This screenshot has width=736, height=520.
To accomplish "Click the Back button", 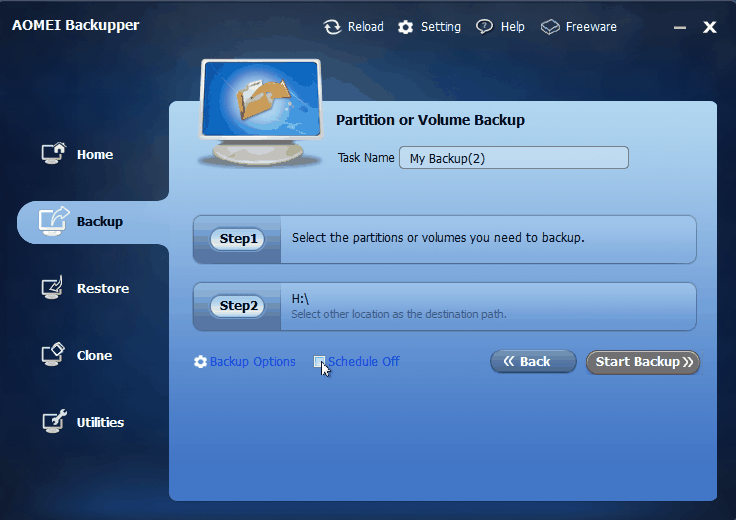I will tap(533, 361).
